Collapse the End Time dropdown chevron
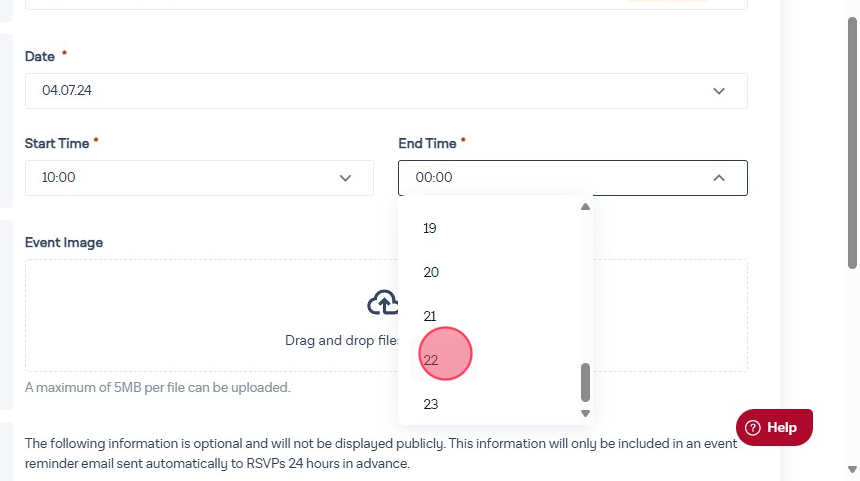This screenshot has width=860, height=481. click(719, 178)
